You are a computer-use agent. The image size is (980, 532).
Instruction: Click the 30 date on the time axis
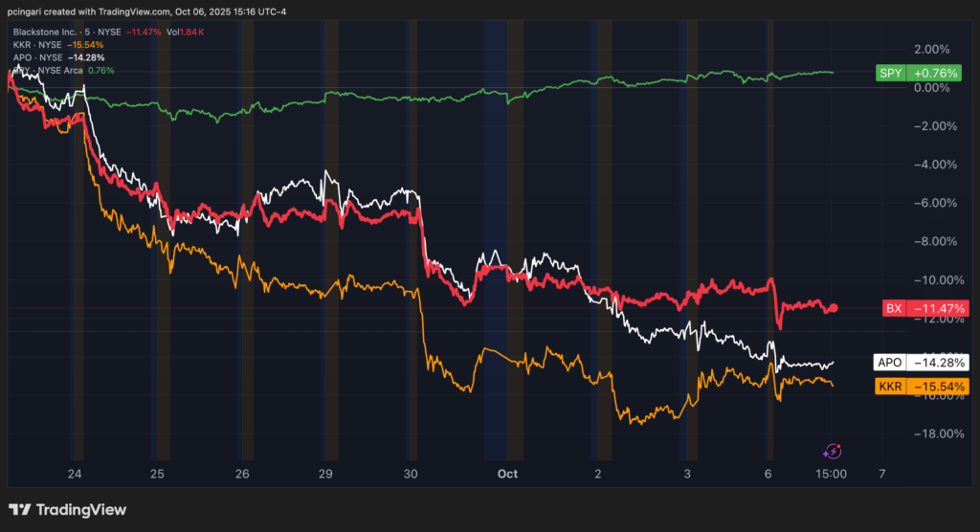412,474
